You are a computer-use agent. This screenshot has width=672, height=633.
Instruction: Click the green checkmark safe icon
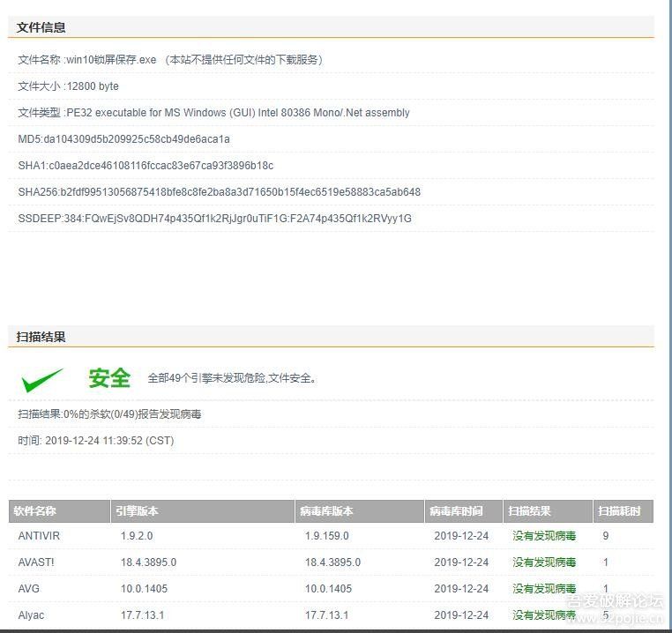pyautogui.click(x=42, y=380)
